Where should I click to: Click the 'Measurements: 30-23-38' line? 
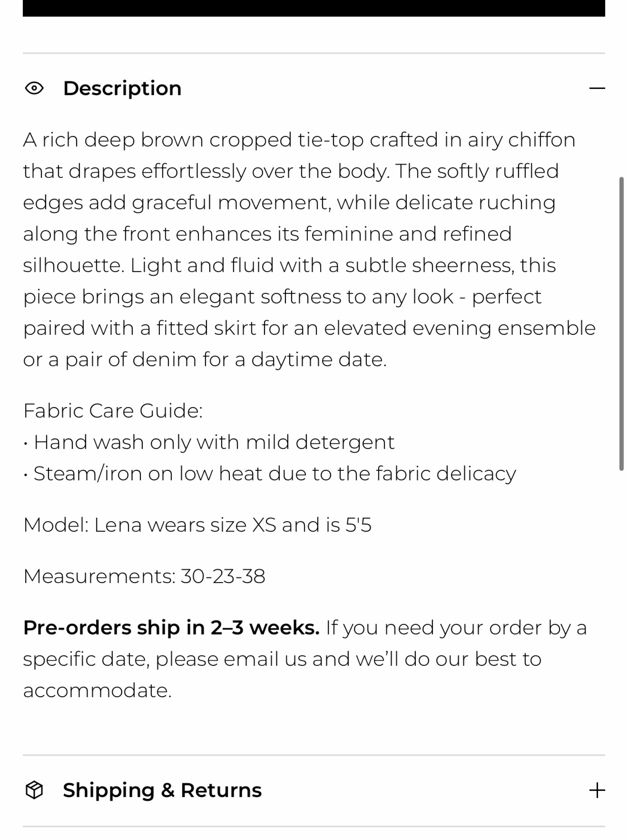pos(144,576)
